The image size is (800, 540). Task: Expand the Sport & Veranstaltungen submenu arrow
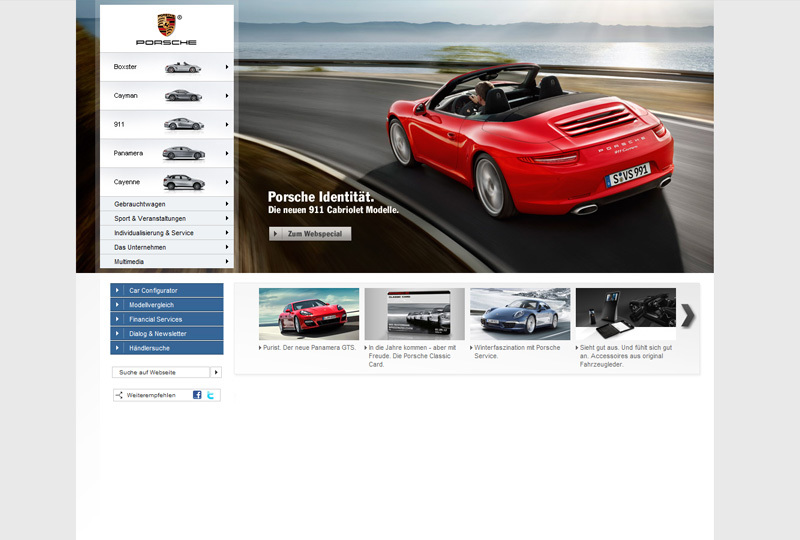coord(227,218)
